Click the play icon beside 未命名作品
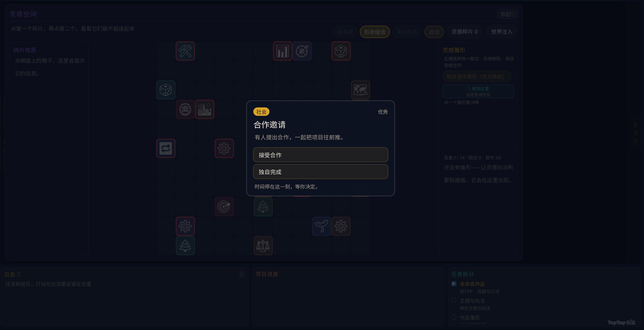Screen dimensions: 644x330 pyautogui.click(x=454, y=284)
